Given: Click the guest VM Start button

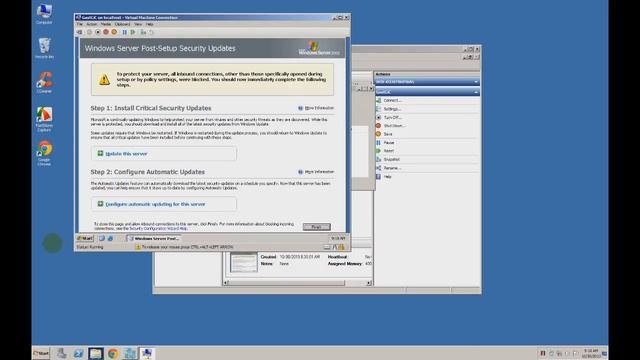Looking at the screenshot, I should pyautogui.click(x=85, y=238).
